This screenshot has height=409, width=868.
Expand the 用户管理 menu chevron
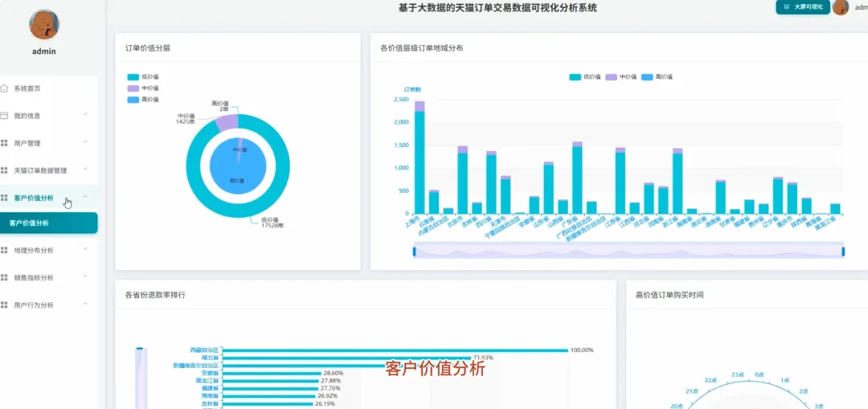[85, 141]
